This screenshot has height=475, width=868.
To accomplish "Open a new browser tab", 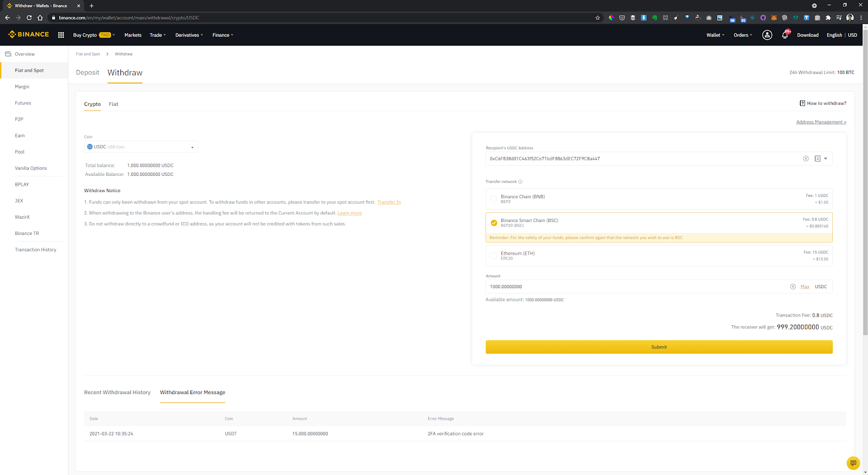I will pyautogui.click(x=92, y=5).
